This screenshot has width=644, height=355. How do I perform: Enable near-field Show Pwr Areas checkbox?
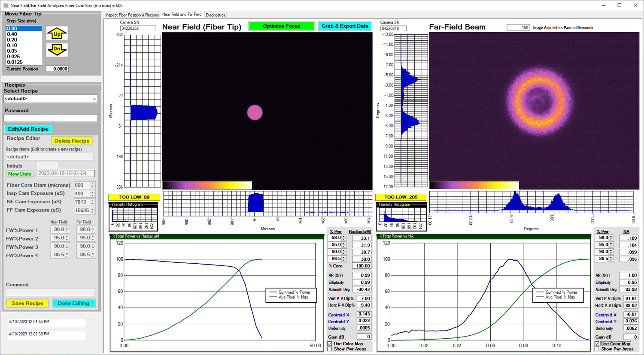click(330, 349)
